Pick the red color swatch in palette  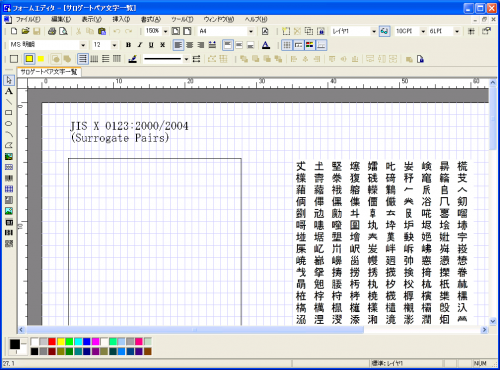[52, 342]
